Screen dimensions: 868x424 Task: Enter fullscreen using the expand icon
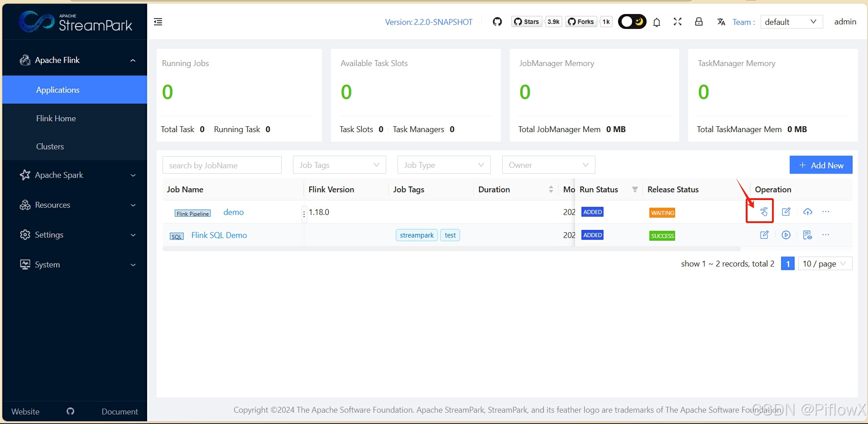pos(677,22)
